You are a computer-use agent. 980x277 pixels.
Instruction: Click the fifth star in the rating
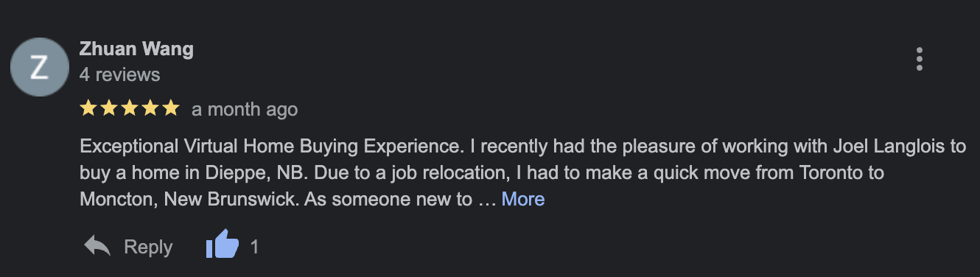click(x=171, y=109)
